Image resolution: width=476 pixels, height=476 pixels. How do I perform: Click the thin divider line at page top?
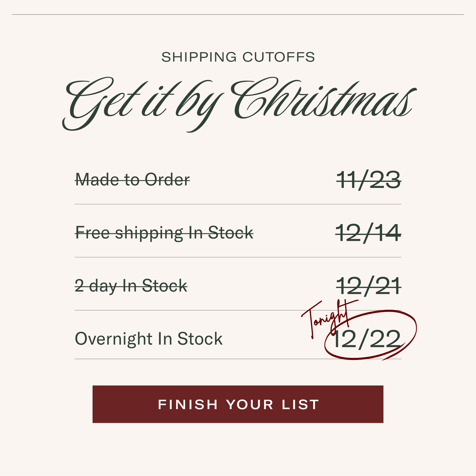click(x=238, y=15)
